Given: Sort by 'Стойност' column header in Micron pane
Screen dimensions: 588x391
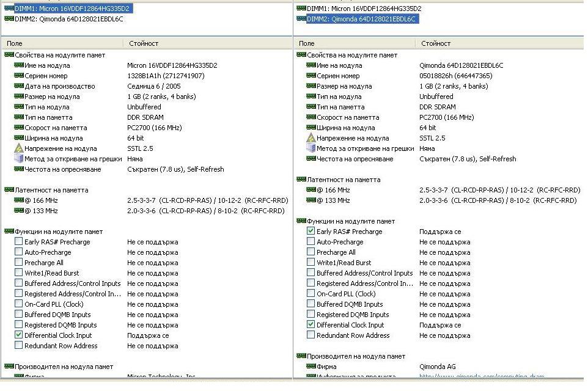Looking at the screenshot, I should tap(208, 43).
